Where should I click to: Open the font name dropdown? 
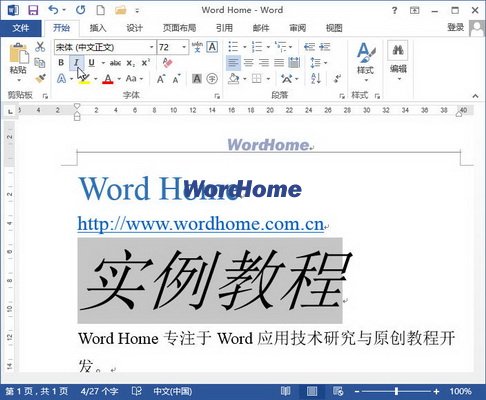(151, 47)
